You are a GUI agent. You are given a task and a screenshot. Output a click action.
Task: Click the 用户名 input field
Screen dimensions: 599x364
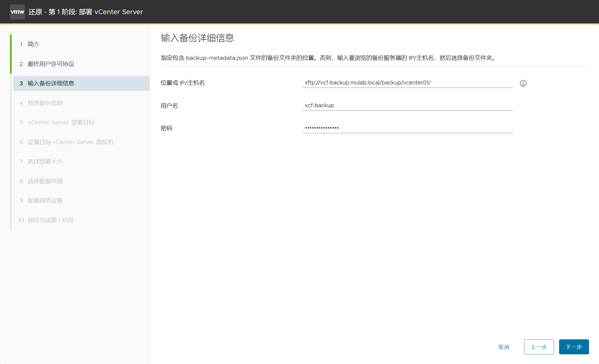pos(407,106)
